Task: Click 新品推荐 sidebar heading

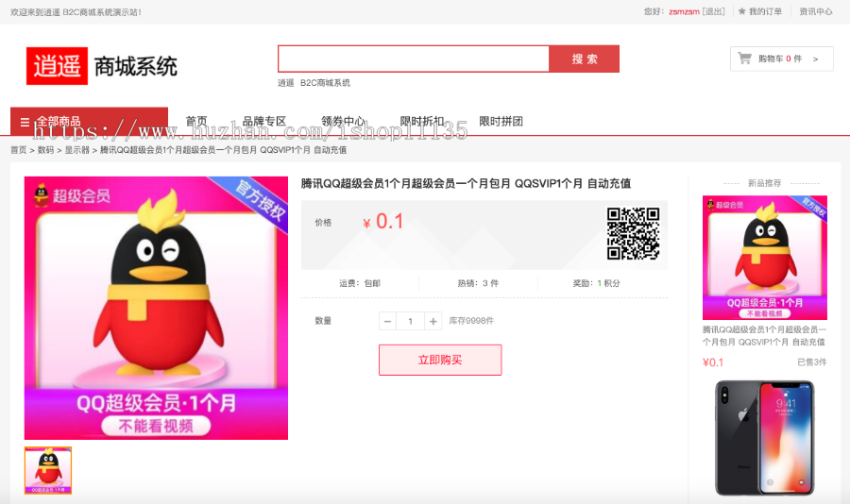Action: coord(765,183)
